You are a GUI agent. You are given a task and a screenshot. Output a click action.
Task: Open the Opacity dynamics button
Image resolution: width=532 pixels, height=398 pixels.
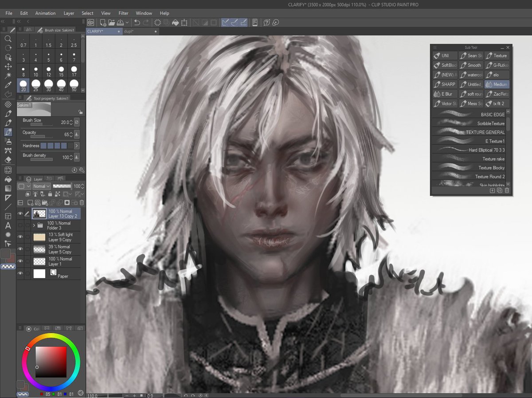(x=77, y=134)
